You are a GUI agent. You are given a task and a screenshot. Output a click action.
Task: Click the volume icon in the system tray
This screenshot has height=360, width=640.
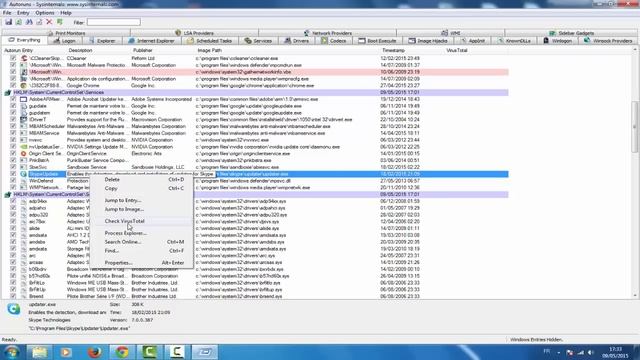(x=591, y=352)
